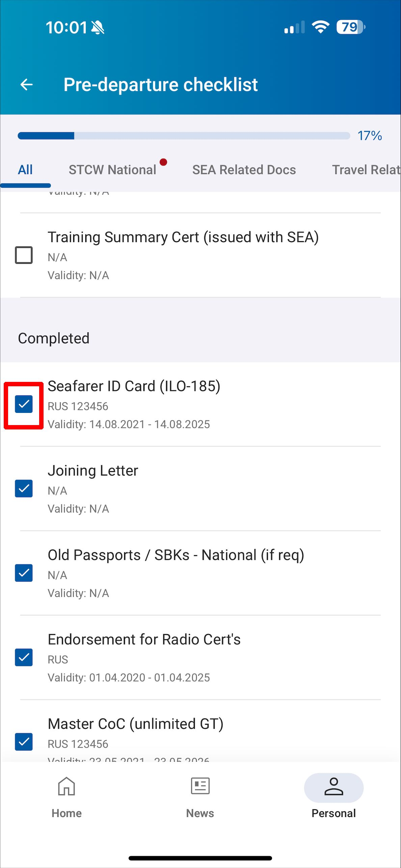Tap the 17% progress bar
Screen dimensions: 401x868
[x=184, y=136]
